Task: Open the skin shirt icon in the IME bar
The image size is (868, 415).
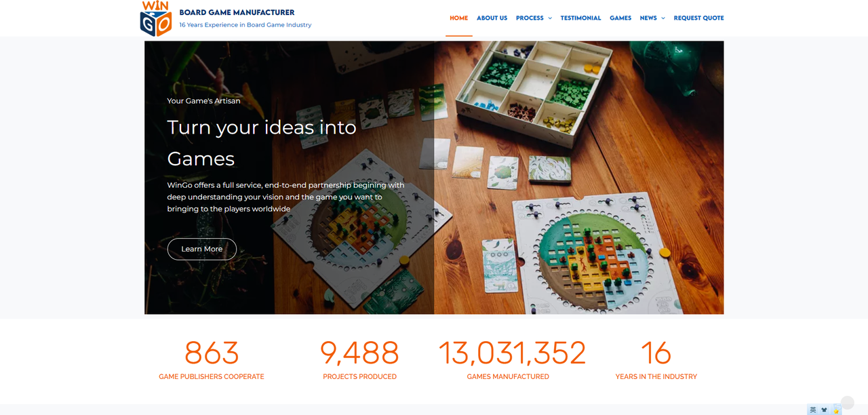Action: [x=824, y=410]
